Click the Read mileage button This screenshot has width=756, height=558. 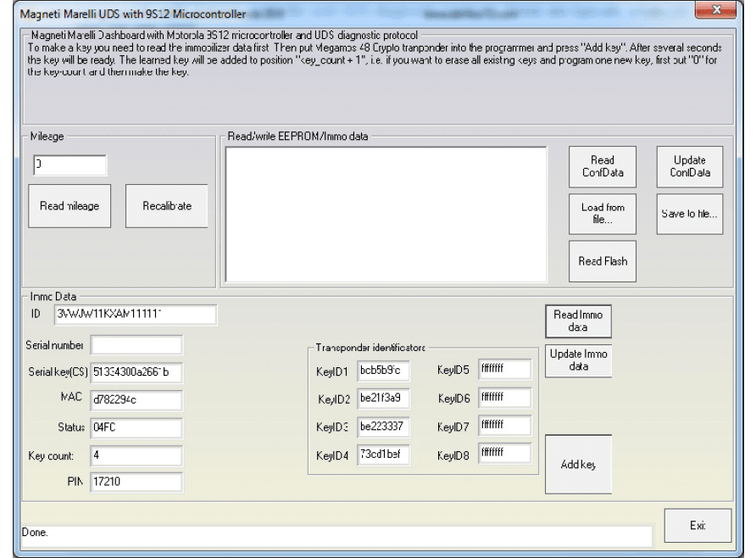(69, 206)
